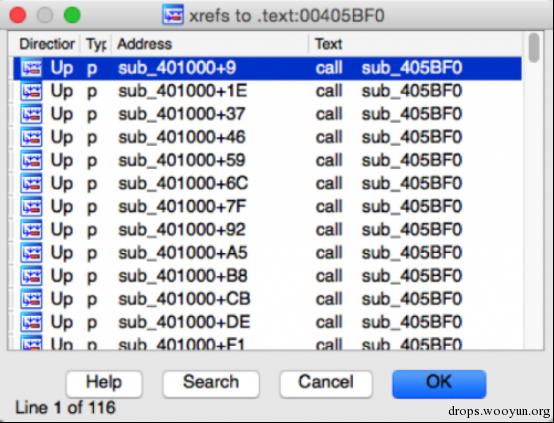Click the xref icon beside sub_401000+1E
Viewport: 554px width, 423px height.
[31, 92]
